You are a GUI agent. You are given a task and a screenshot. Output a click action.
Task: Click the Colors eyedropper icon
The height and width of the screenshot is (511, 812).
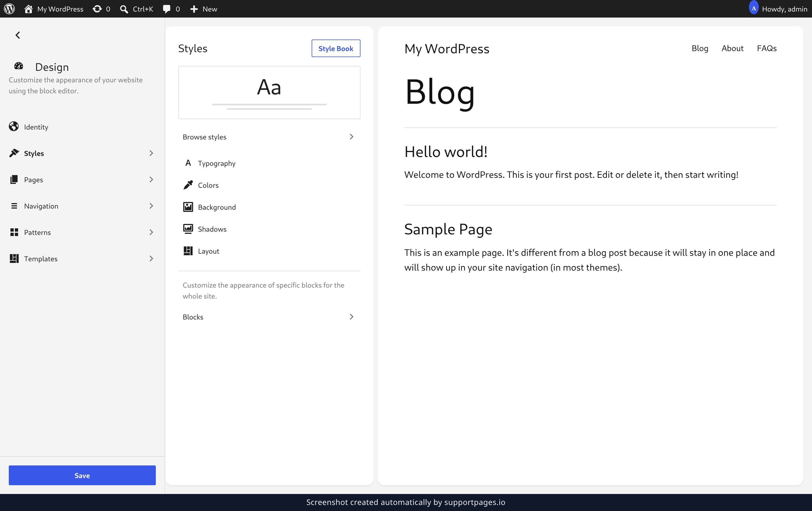pos(188,185)
